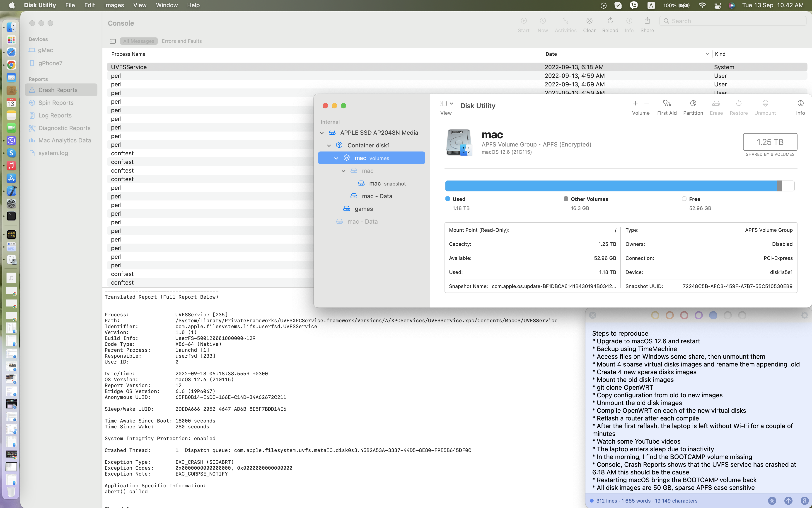Click the Erase toolbar icon
812x508 pixels.
coord(716,103)
